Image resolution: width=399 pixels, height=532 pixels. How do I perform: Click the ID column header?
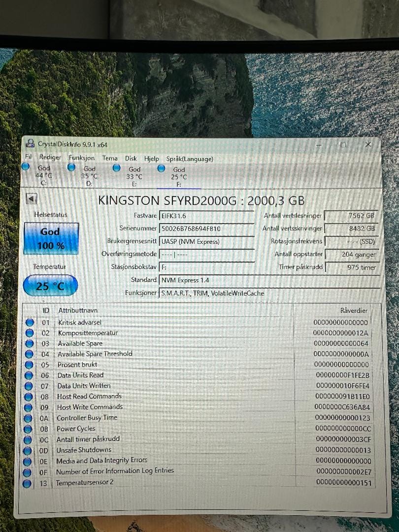46,310
